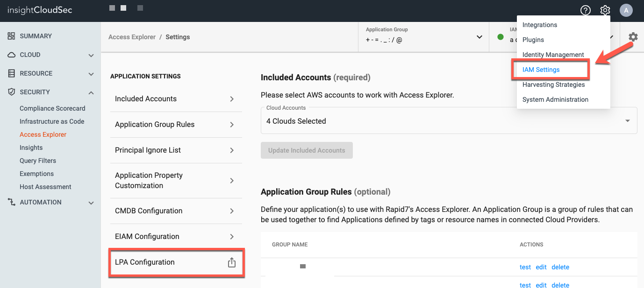Screen dimensions: 644x288
Task: Click the top bar settings gear icon
Action: coord(605,10)
